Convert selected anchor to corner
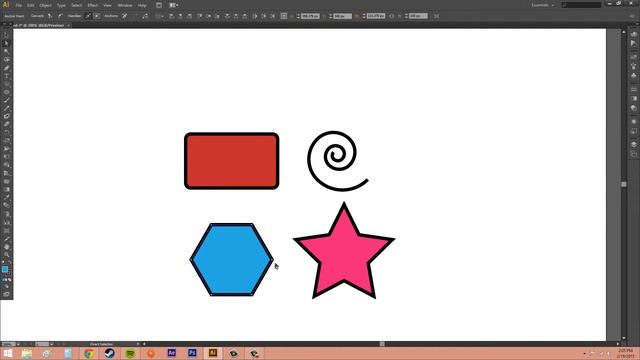 (x=50, y=16)
